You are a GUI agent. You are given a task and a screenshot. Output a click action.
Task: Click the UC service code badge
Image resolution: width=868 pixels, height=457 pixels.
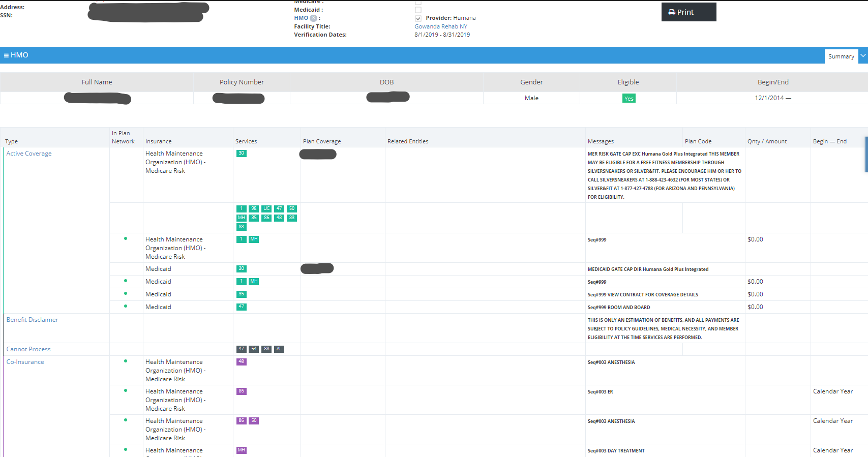point(266,208)
